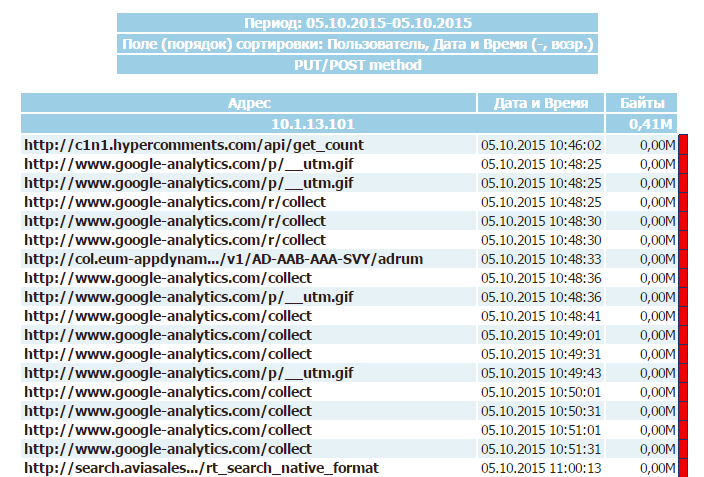
Task: Select the timestamp '05.10.2015 10:49:01'
Action: 541,335
